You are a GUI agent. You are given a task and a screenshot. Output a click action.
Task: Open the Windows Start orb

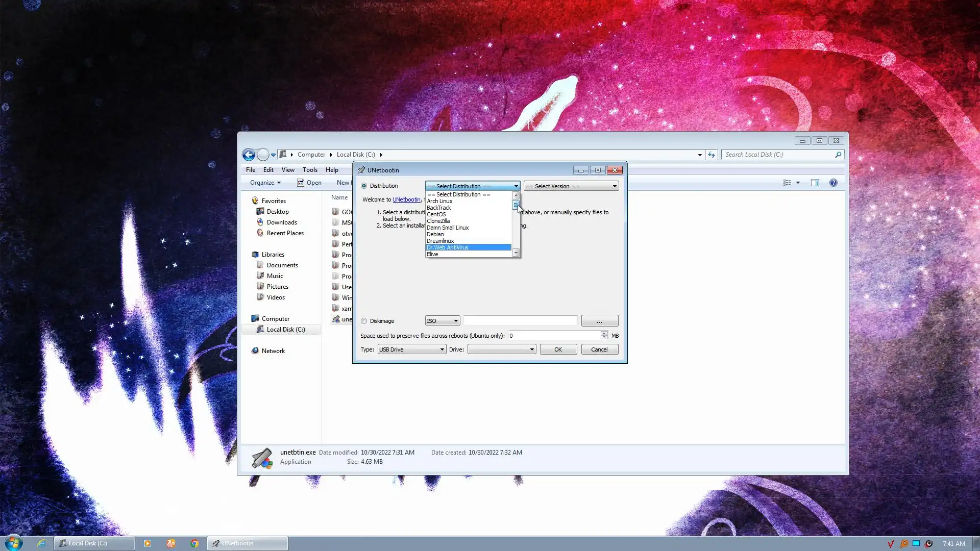[x=14, y=542]
